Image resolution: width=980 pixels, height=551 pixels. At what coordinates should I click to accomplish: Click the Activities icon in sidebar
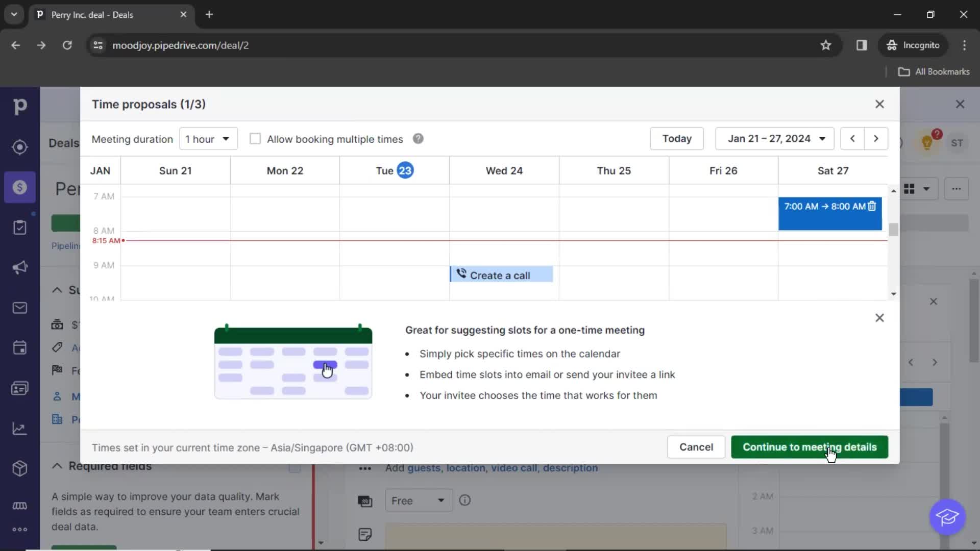[x=20, y=348]
